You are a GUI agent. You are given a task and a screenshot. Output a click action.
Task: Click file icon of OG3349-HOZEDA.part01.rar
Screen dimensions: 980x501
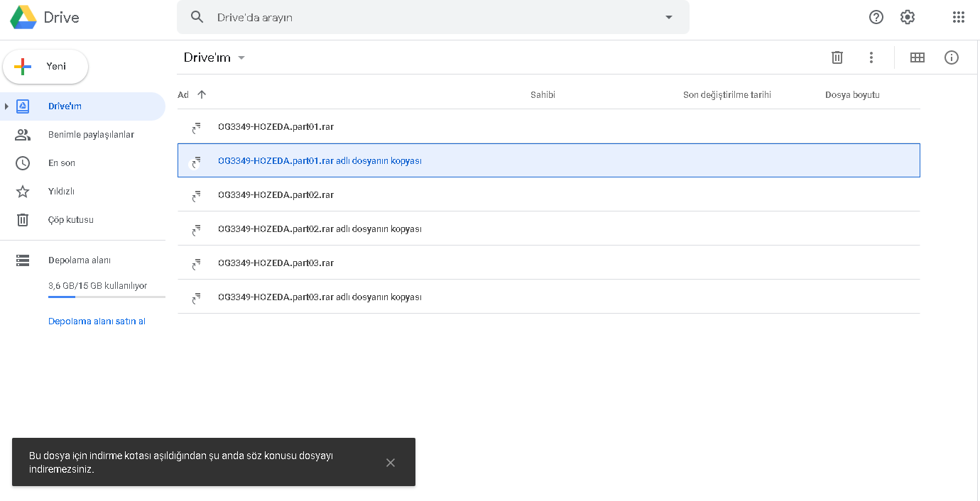[x=197, y=128]
